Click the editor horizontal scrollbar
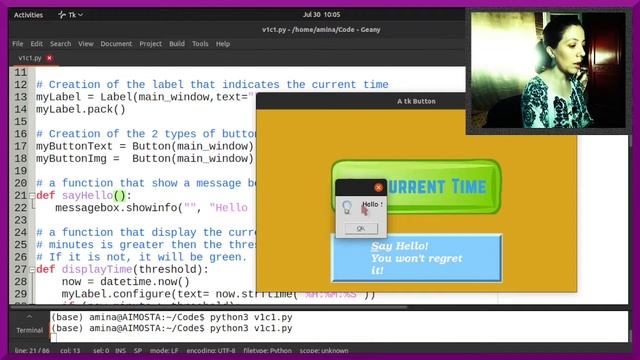Screen dimensions: 640x360 pos(208,307)
